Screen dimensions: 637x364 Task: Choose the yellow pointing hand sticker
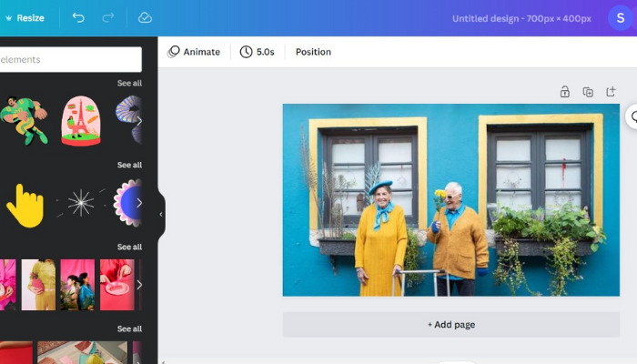(x=25, y=206)
